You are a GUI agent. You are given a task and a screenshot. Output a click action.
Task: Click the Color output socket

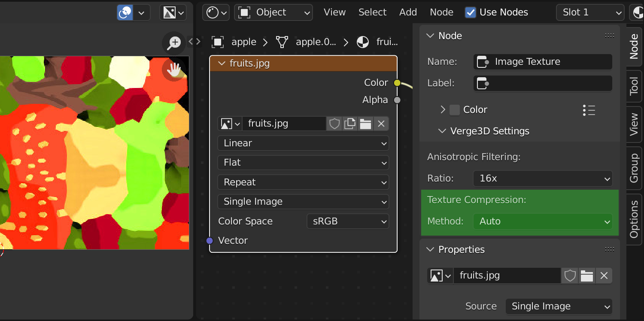(x=397, y=83)
